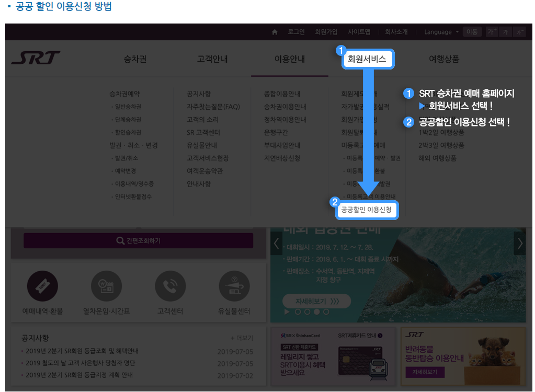Open 자주찾는질문(FAQ) item
535x392 pixels.
(213, 107)
